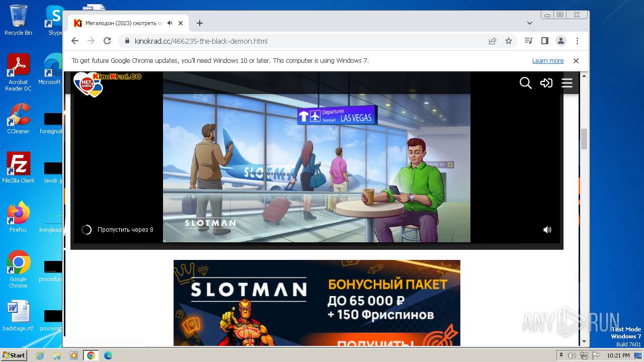Toggle the Chrome side panel
The height and width of the screenshot is (362, 644).
pos(544,41)
